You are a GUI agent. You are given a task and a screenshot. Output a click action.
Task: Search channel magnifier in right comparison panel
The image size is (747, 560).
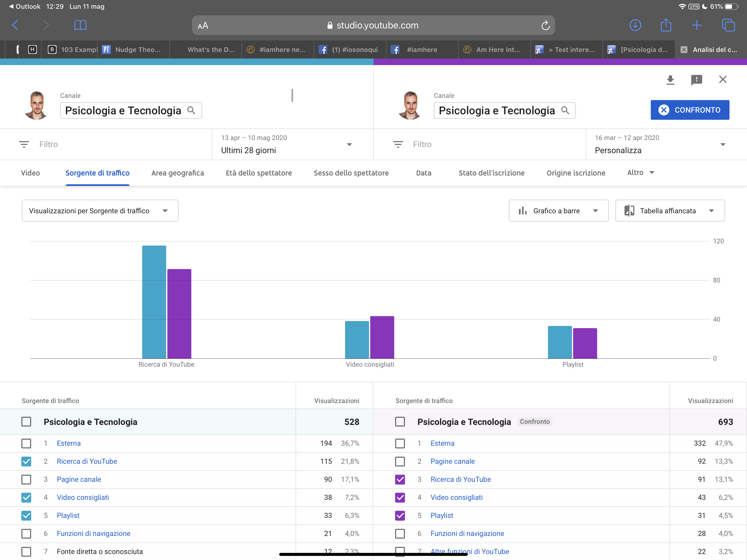pyautogui.click(x=565, y=110)
